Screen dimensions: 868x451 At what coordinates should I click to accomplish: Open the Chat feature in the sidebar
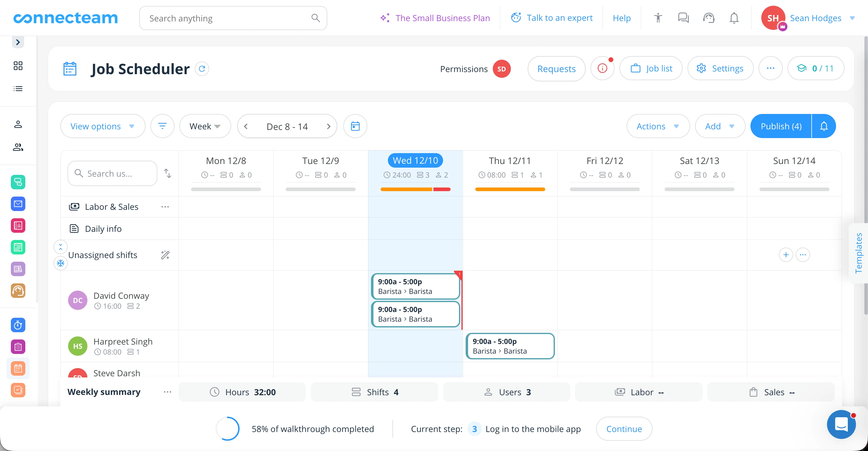[x=18, y=182]
